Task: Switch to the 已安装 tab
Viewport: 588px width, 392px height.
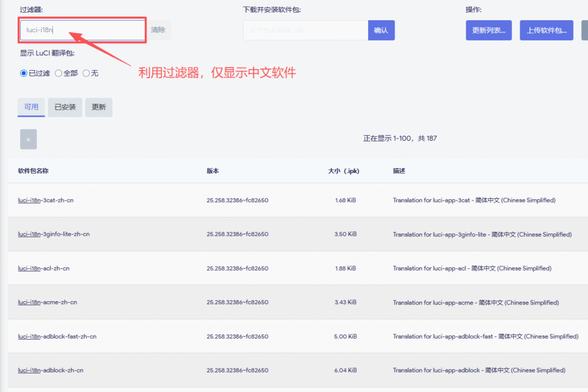Action: pyautogui.click(x=65, y=107)
